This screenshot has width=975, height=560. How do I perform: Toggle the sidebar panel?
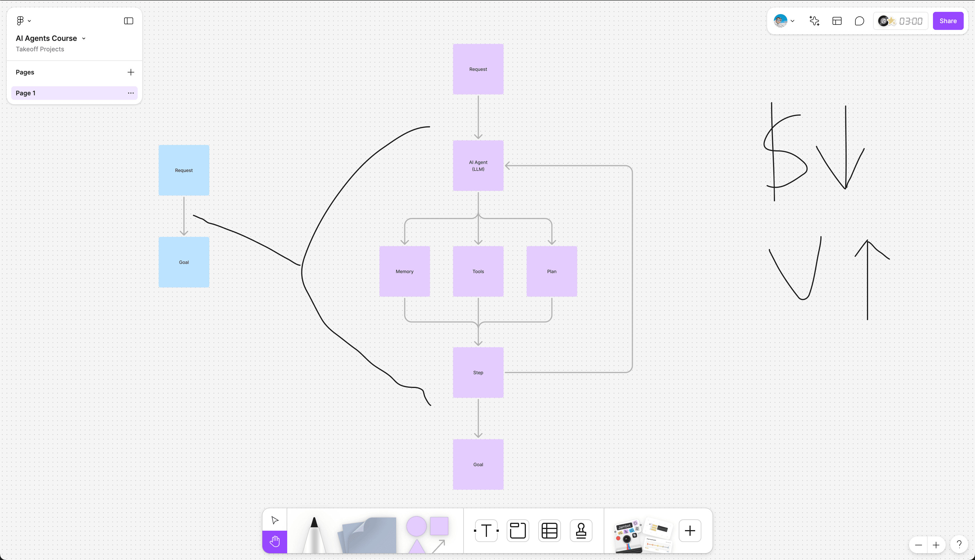tap(129, 21)
